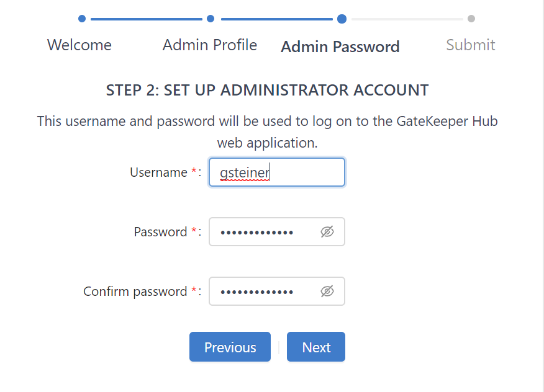Click inside the Password input field
The height and width of the screenshot is (392, 544).
pos(261,232)
